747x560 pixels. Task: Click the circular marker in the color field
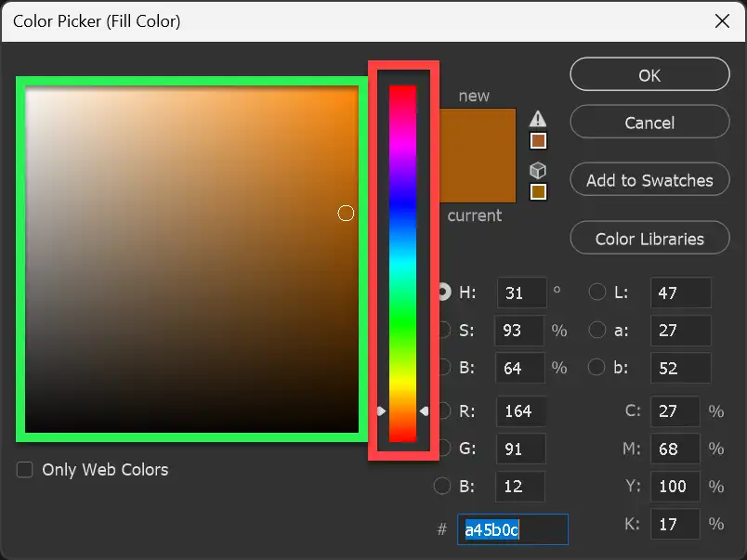click(346, 213)
